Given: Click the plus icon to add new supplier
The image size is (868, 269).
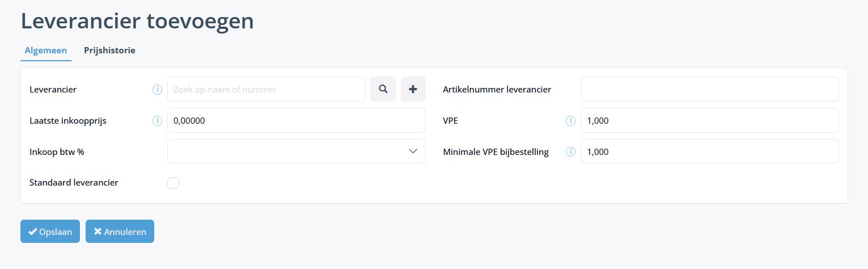Looking at the screenshot, I should tap(413, 89).
